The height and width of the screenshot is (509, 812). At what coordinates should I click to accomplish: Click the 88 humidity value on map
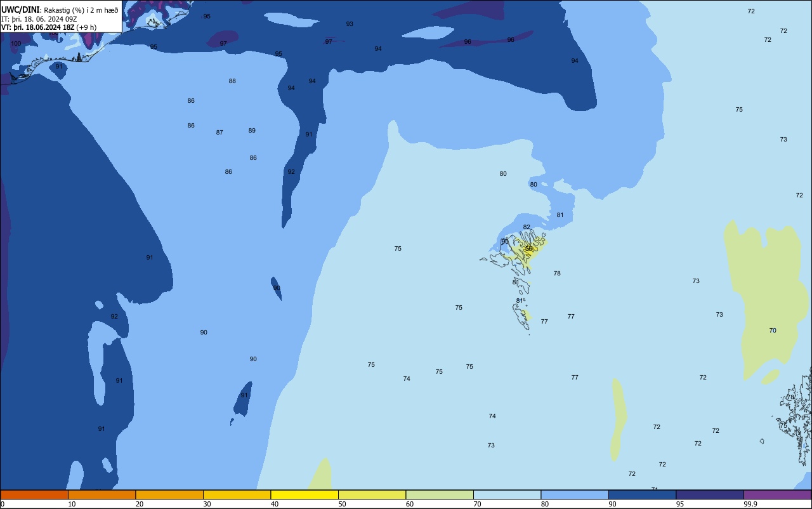click(232, 81)
